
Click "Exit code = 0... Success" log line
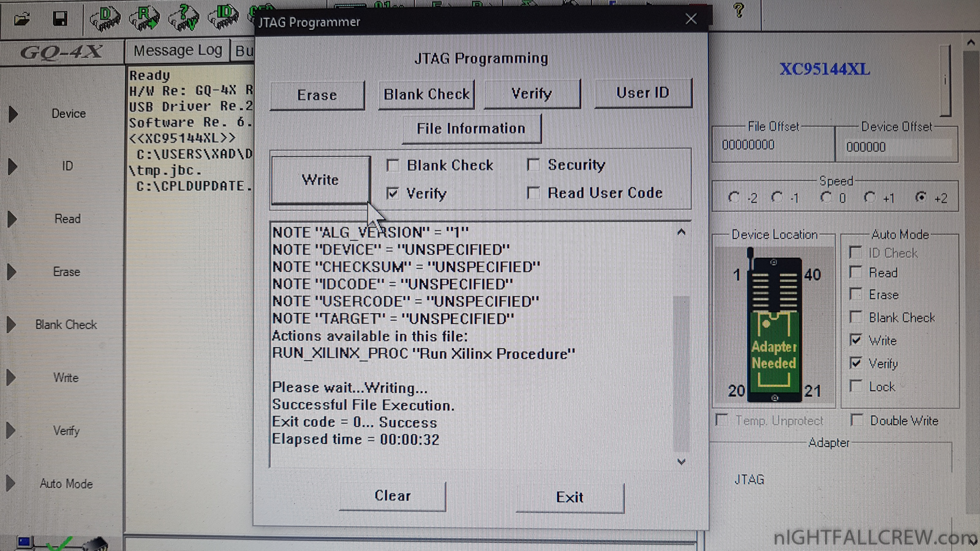(x=354, y=422)
